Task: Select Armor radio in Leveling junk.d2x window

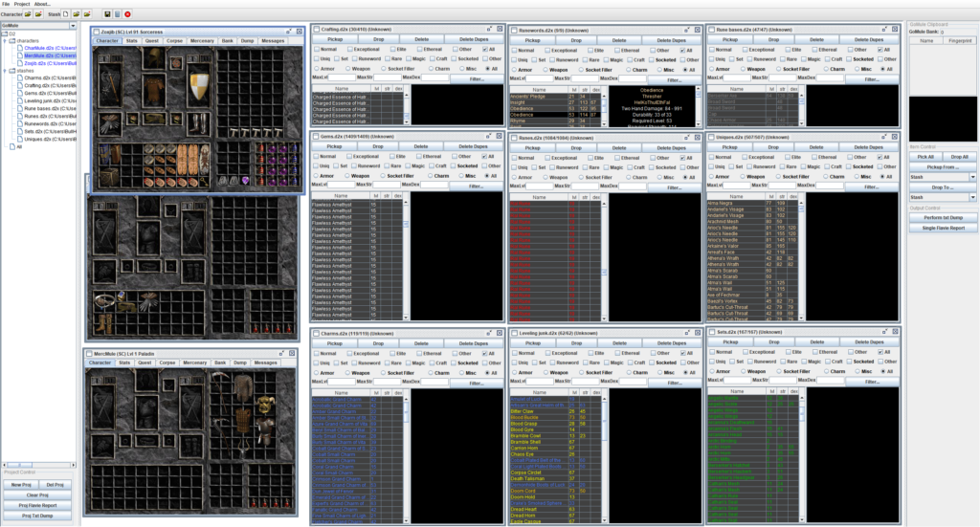Action: click(x=514, y=372)
